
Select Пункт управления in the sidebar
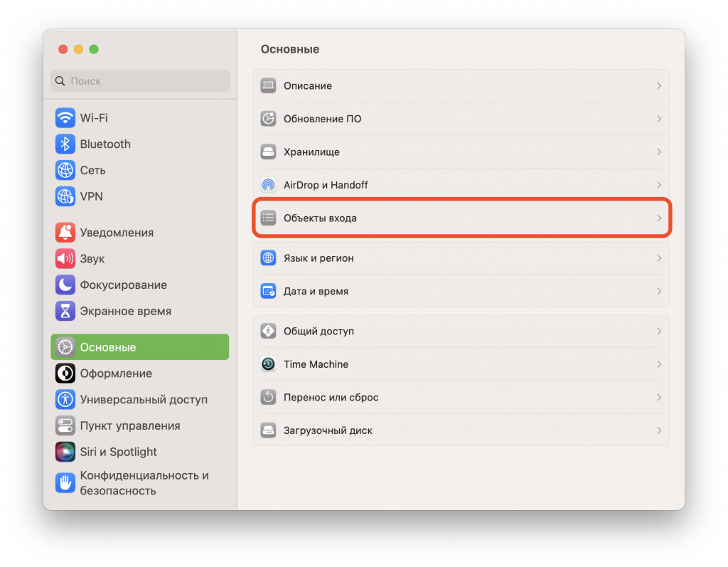(129, 426)
